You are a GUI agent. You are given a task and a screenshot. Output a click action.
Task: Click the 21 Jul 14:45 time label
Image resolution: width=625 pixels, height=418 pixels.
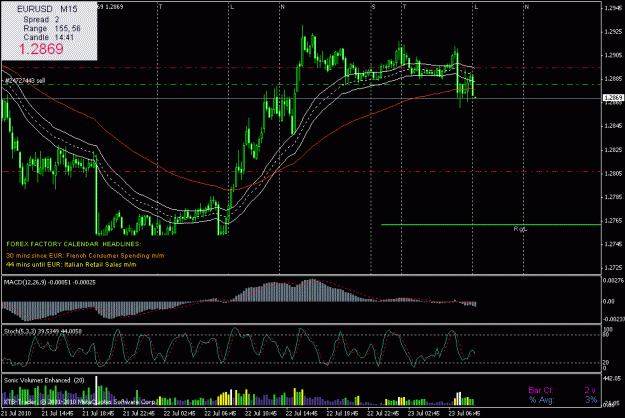point(57,413)
